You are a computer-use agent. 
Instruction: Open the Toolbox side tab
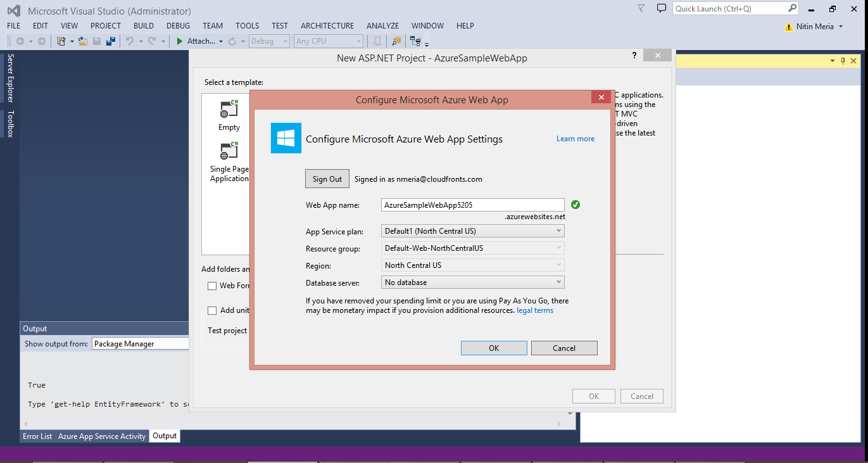point(10,124)
